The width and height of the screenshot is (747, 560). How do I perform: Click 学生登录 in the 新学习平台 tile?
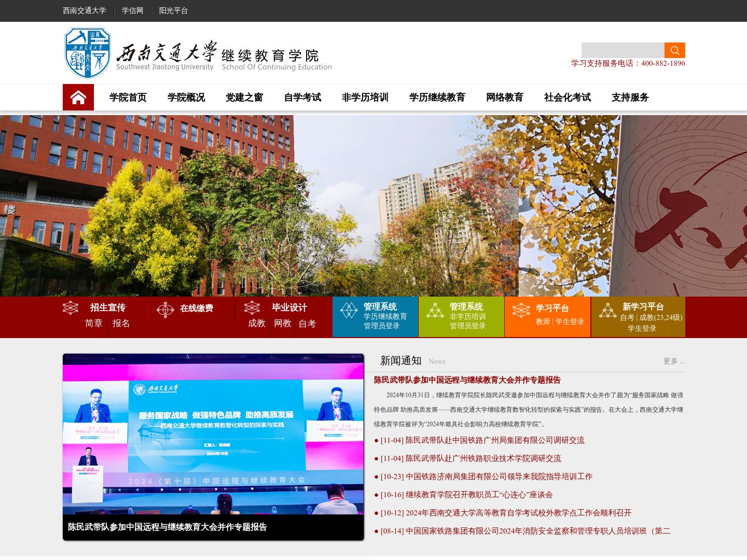click(642, 328)
